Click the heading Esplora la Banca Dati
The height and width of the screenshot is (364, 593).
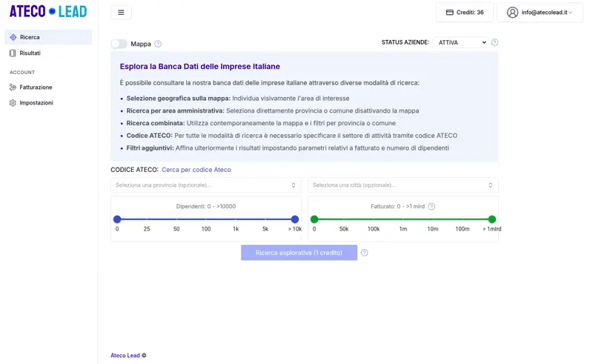[x=200, y=67]
